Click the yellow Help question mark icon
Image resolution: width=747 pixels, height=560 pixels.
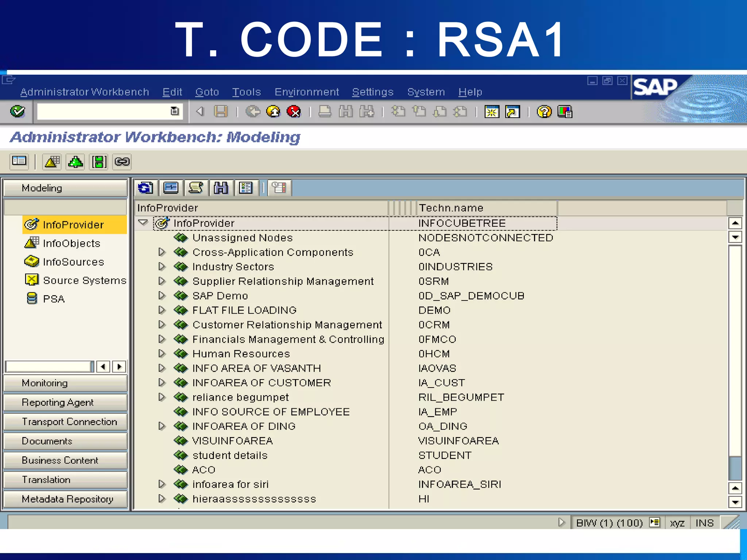point(544,112)
